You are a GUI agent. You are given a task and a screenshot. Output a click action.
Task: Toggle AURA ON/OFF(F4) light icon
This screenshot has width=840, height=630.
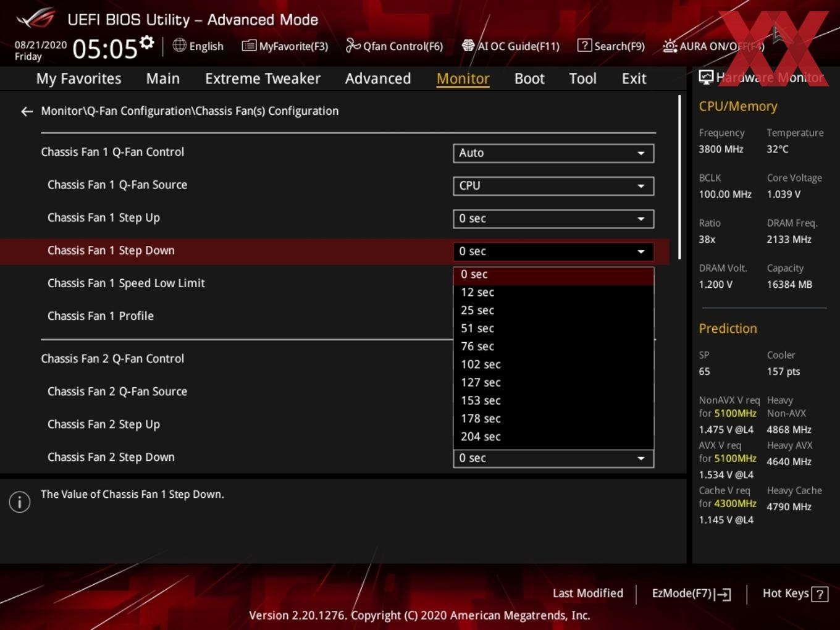(670, 46)
